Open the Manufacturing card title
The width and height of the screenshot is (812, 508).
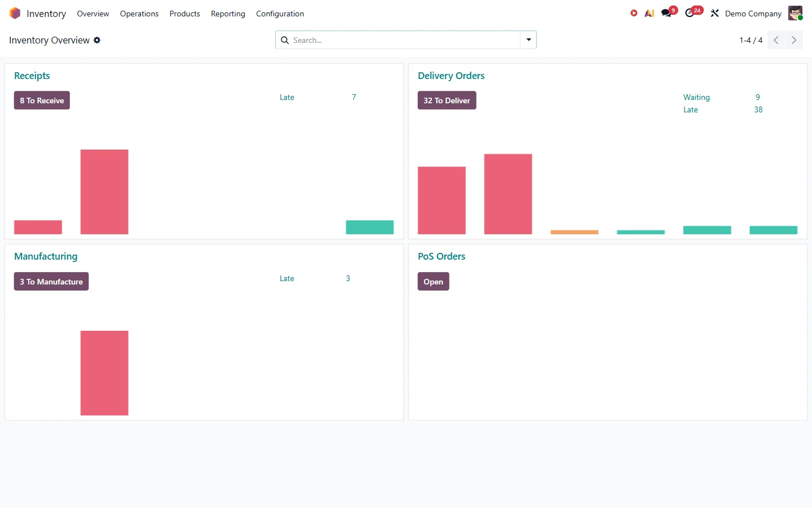[x=46, y=256]
